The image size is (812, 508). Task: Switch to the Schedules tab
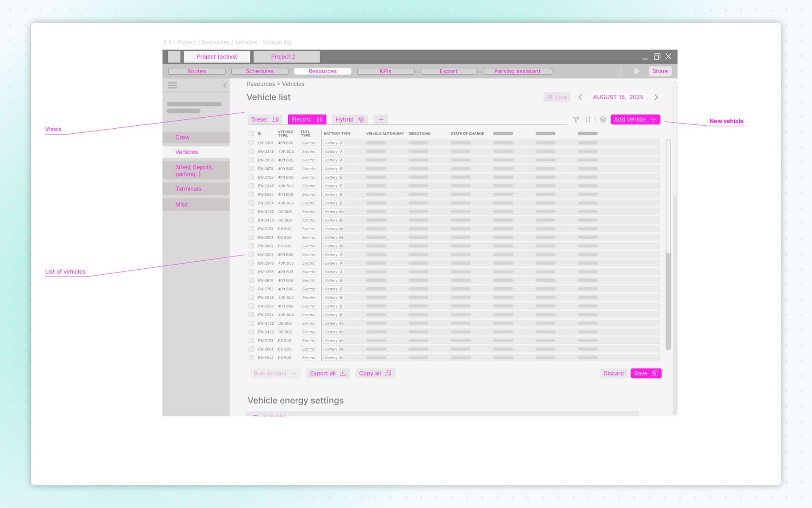[260, 71]
